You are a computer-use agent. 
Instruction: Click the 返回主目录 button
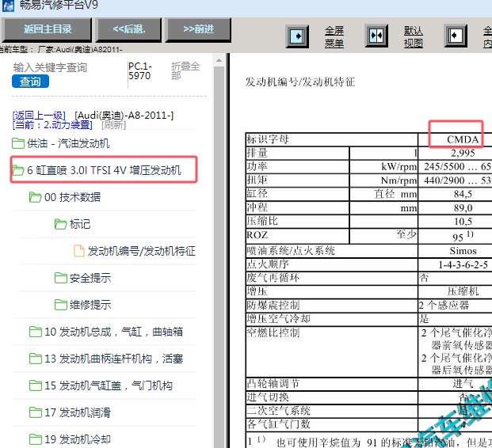pyautogui.click(x=47, y=29)
